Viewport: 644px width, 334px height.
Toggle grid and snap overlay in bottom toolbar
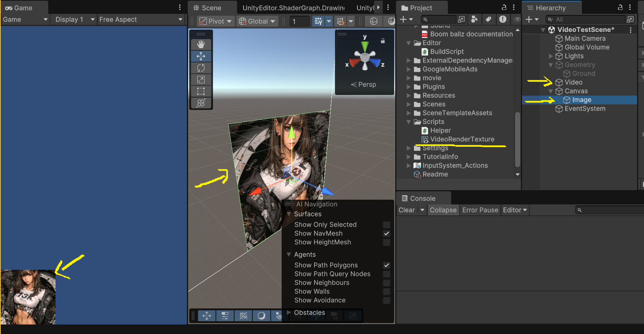(243, 316)
